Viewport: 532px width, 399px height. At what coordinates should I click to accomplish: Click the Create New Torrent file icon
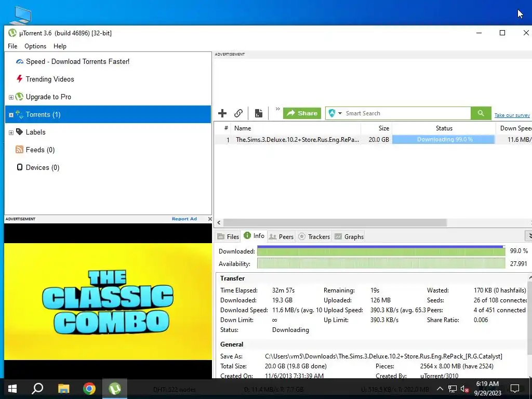(x=259, y=113)
